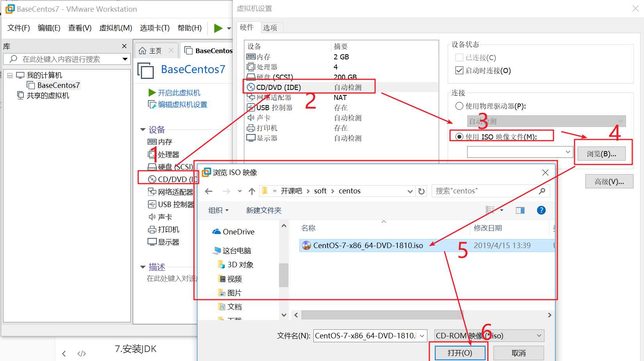Open the library search dropdown arrow

coord(125,59)
